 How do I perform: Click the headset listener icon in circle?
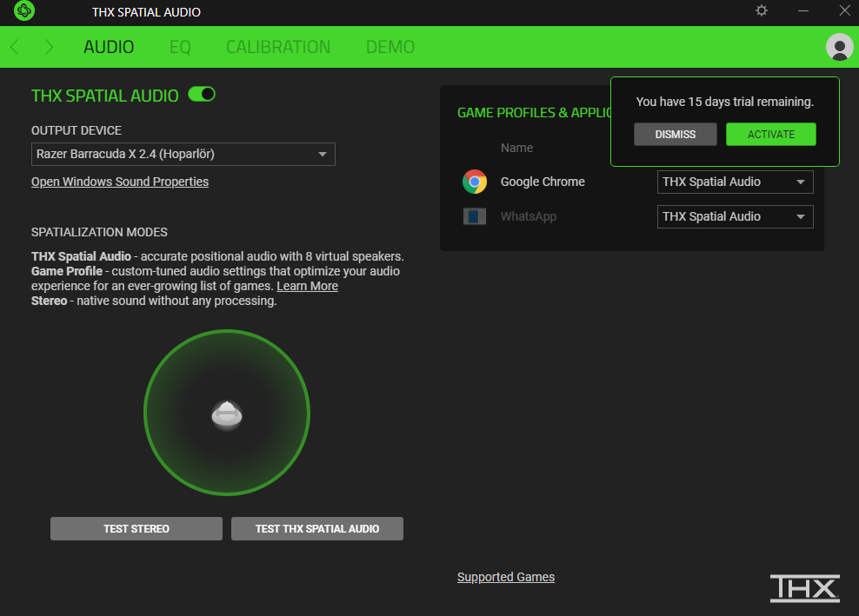tap(227, 414)
